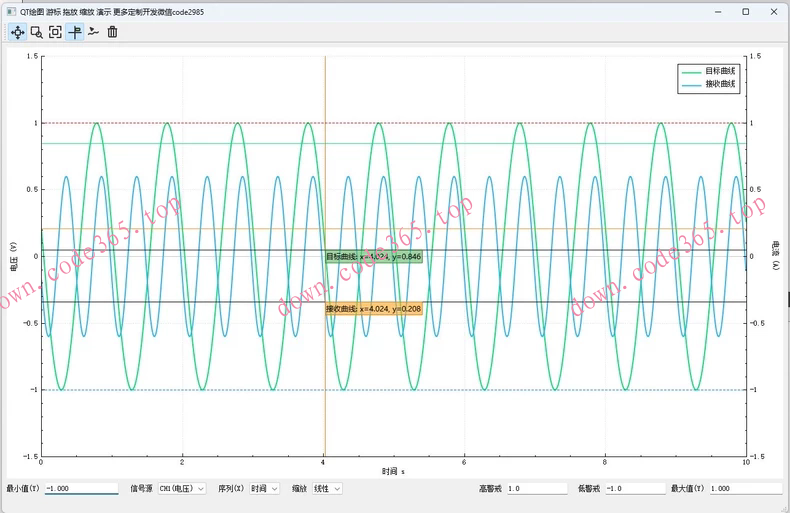The image size is (790, 513).
Task: Click the app icon in title bar
Action: click(11, 11)
